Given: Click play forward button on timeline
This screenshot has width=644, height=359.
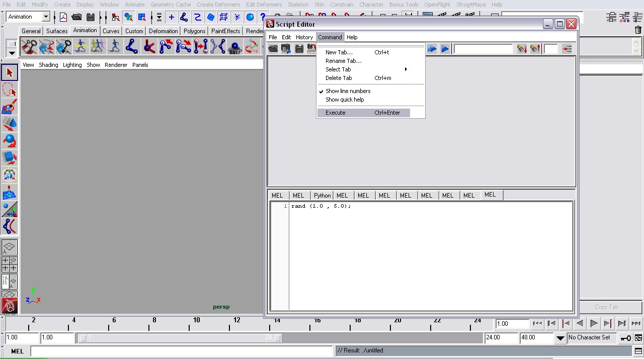Looking at the screenshot, I should (594, 323).
